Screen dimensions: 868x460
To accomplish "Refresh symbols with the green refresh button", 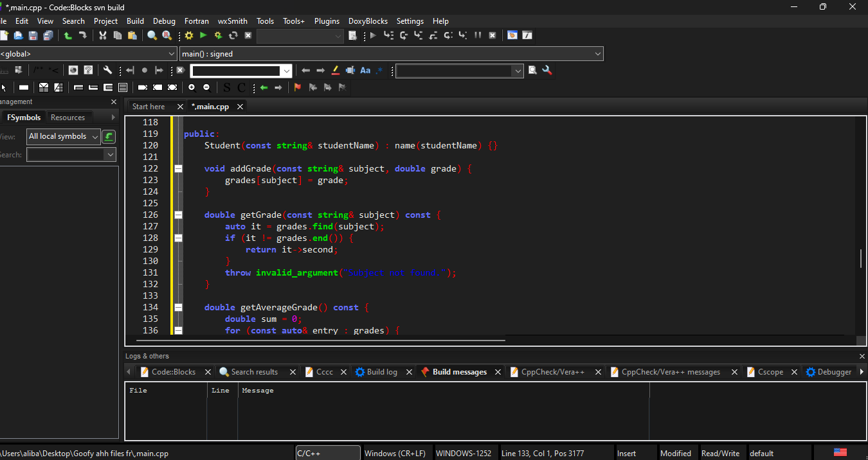I will (x=109, y=136).
